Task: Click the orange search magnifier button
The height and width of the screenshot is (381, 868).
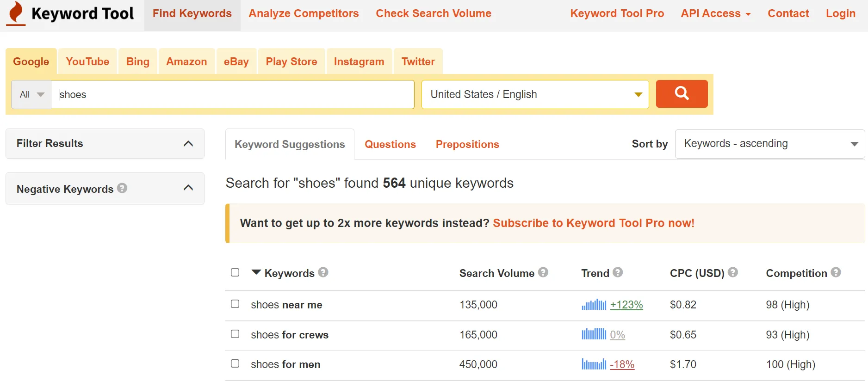Action: (x=682, y=94)
